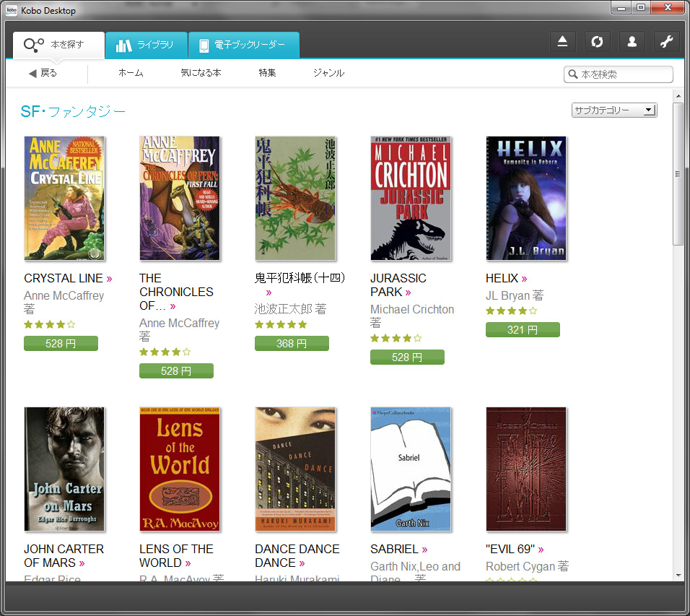This screenshot has height=616, width=690.
Task: Buy The Chronicles of Pern for 528 円
Action: (176, 370)
